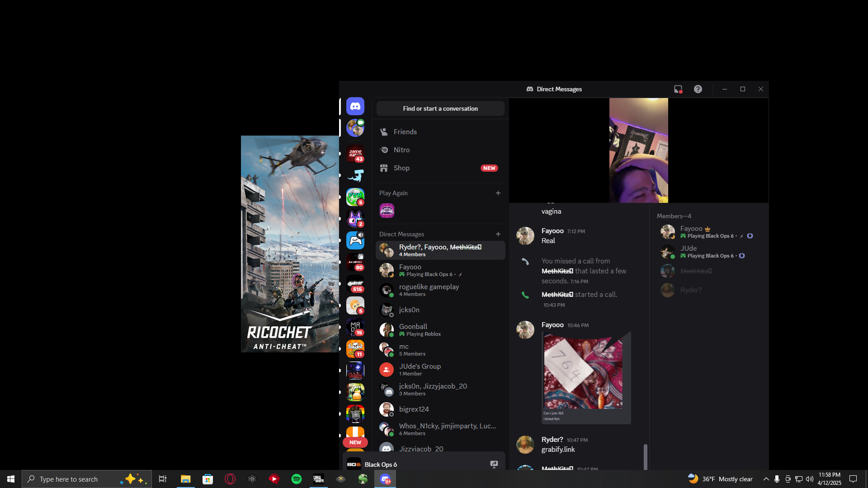Add a game with Play Again plus
Screen dimensions: 868x488
point(498,193)
